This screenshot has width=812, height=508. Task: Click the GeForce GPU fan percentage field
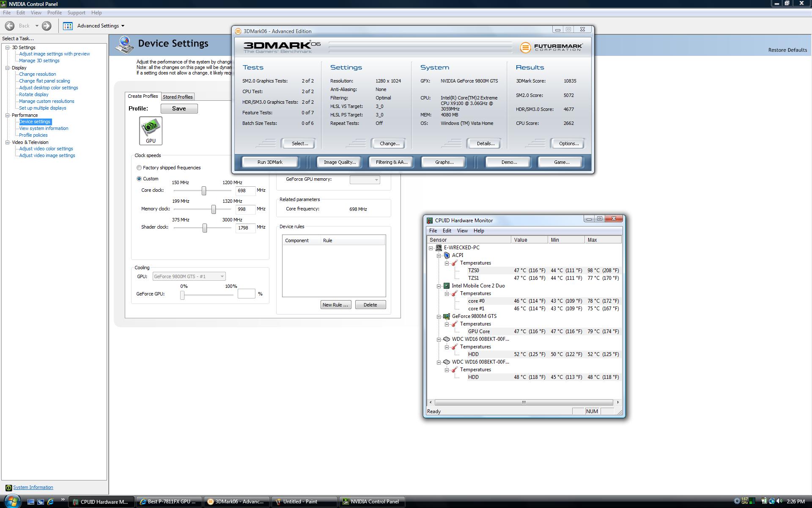[x=246, y=294]
